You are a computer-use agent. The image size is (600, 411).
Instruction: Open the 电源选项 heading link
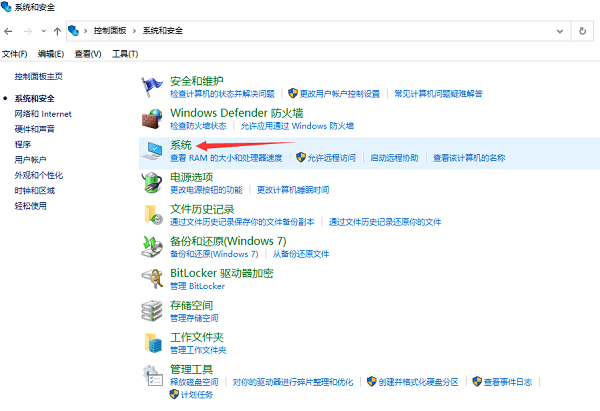coord(191,177)
